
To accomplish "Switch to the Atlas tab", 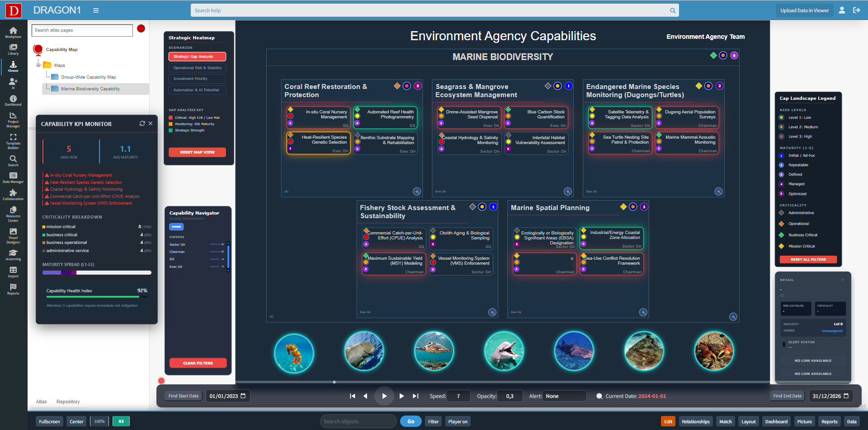I will point(41,402).
